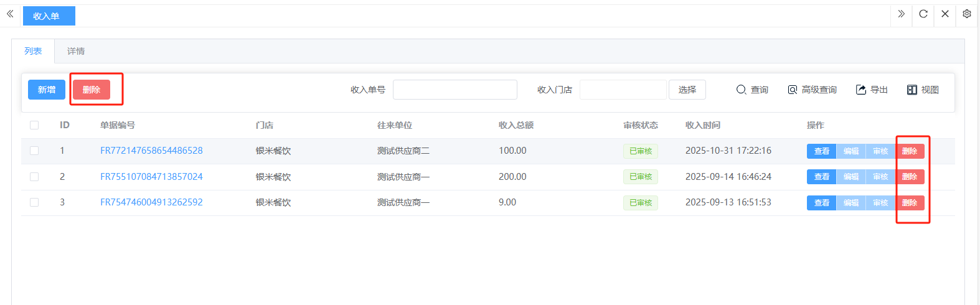Viewport: 980px width, 305px height.
Task: Open the 视图 view options
Action: [923, 90]
